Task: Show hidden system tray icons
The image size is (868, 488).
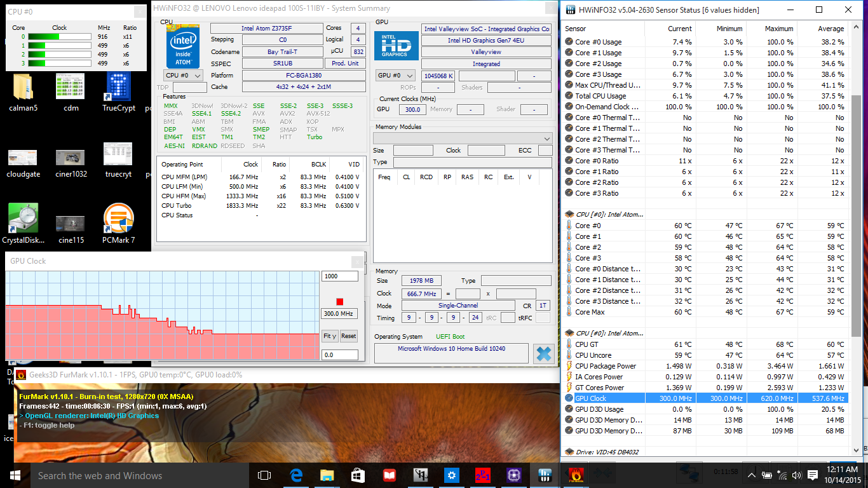Action: [752, 475]
